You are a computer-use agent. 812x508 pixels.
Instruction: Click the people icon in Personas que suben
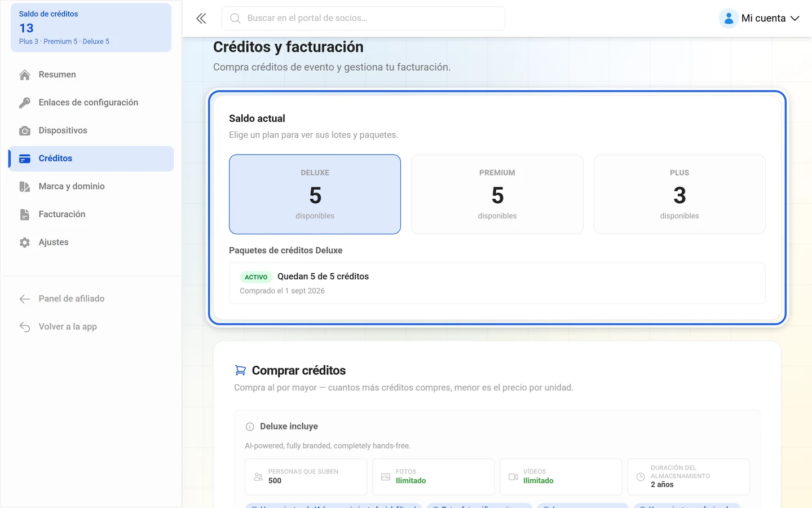click(258, 477)
